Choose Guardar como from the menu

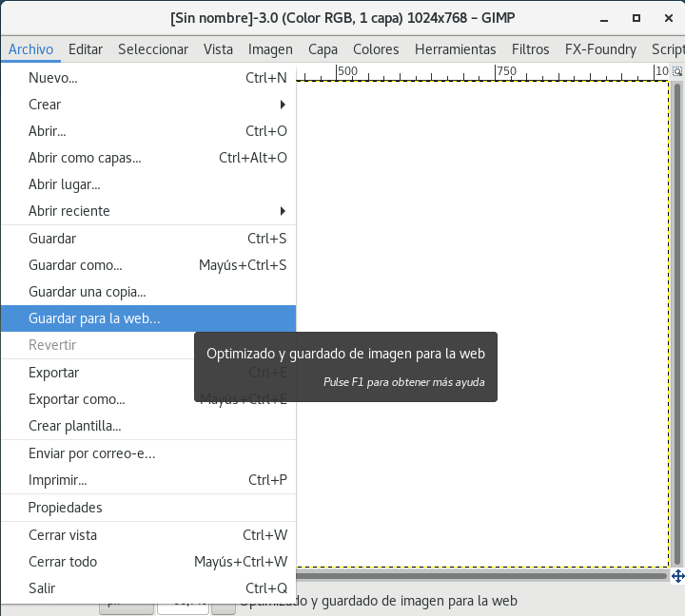75,265
